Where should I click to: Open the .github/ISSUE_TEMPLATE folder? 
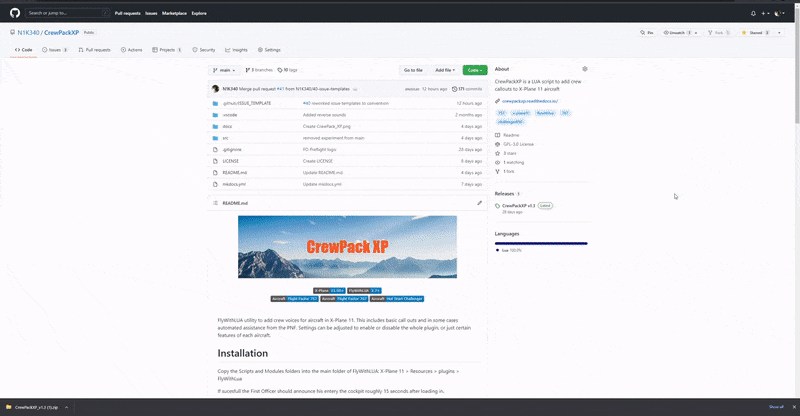point(247,103)
